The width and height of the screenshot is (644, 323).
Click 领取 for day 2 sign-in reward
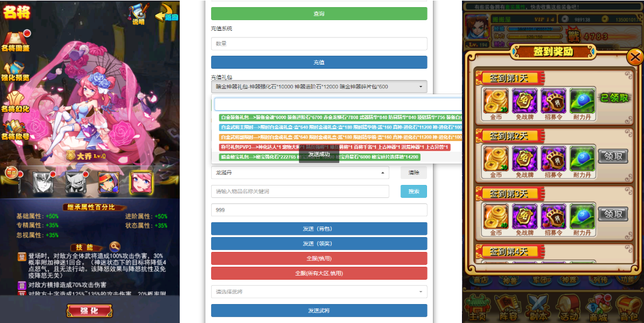tap(613, 156)
